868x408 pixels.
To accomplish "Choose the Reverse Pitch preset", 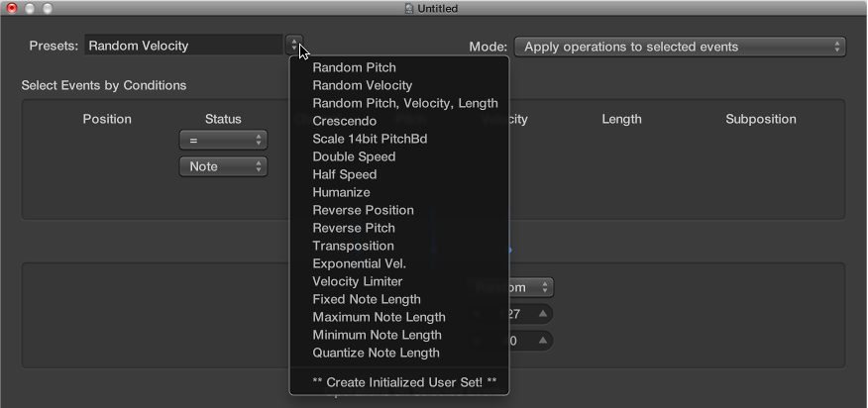I will pyautogui.click(x=399, y=228).
